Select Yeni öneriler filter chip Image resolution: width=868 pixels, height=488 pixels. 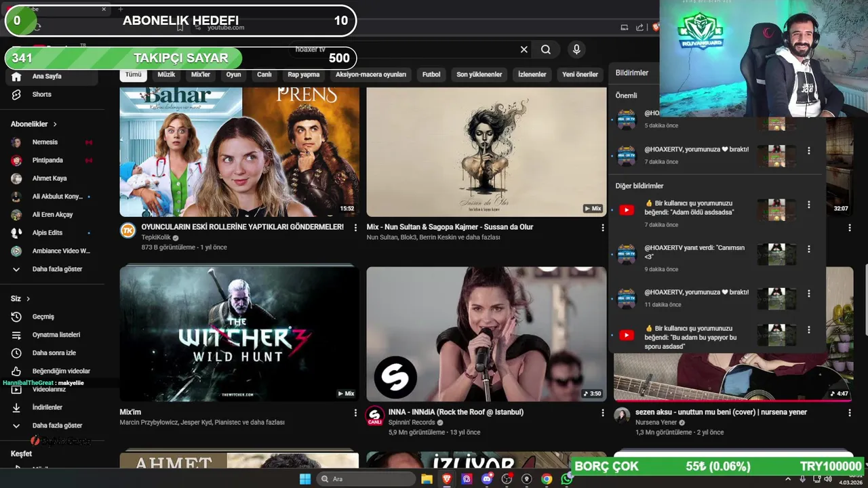click(x=580, y=75)
